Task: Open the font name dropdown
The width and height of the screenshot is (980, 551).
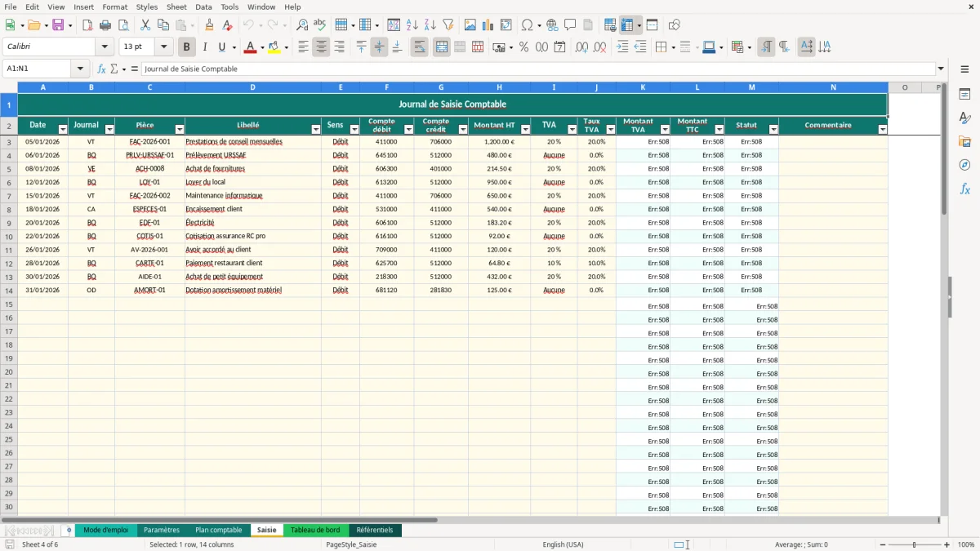Action: coord(105,47)
